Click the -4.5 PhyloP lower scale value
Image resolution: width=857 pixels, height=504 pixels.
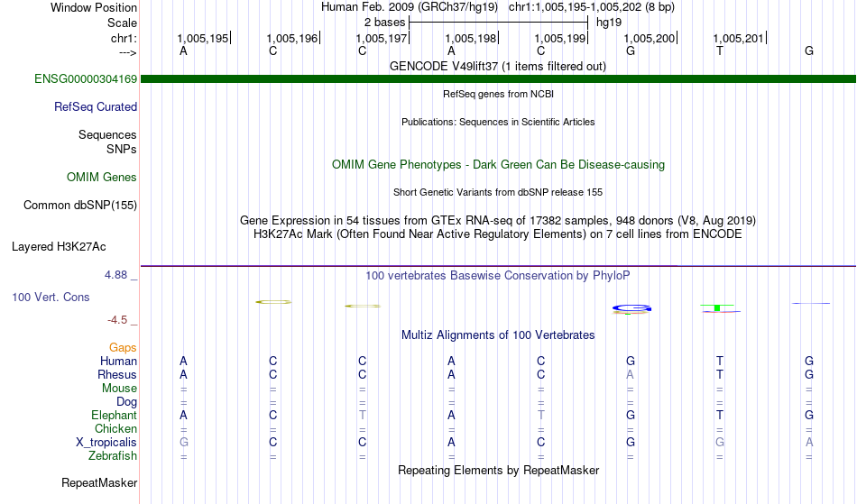117,320
